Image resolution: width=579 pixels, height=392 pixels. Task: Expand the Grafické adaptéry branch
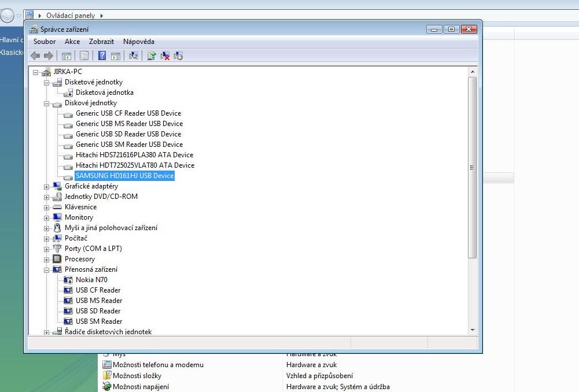tap(46, 187)
